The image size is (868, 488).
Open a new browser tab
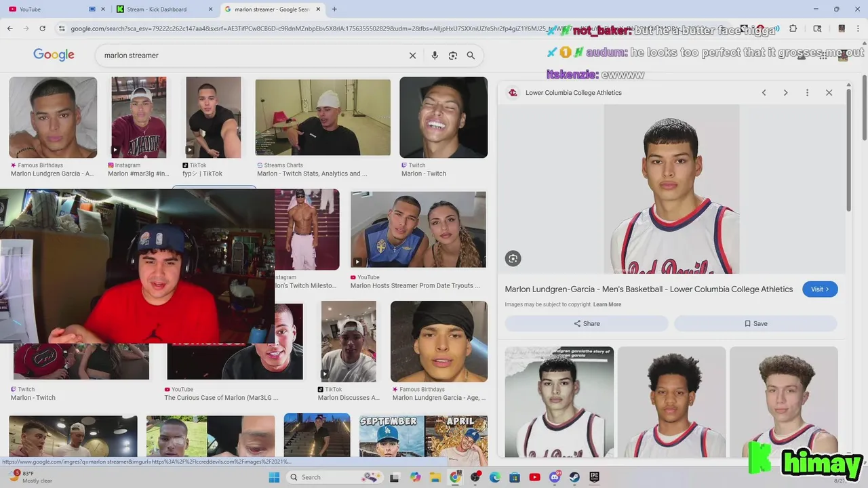334,9
